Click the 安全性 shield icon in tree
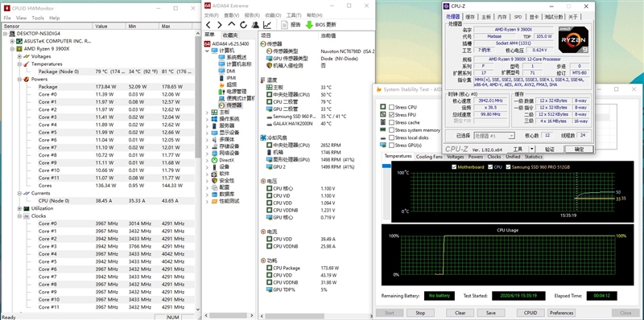The width and height of the screenshot is (644, 320). pyautogui.click(x=214, y=181)
